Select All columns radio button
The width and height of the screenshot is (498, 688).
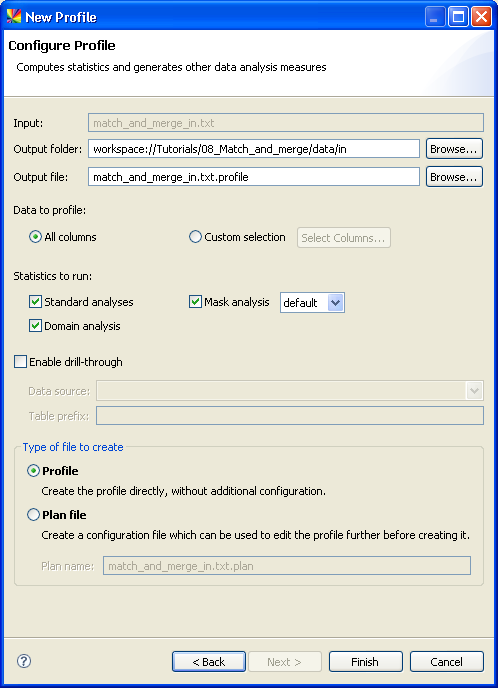click(x=35, y=237)
